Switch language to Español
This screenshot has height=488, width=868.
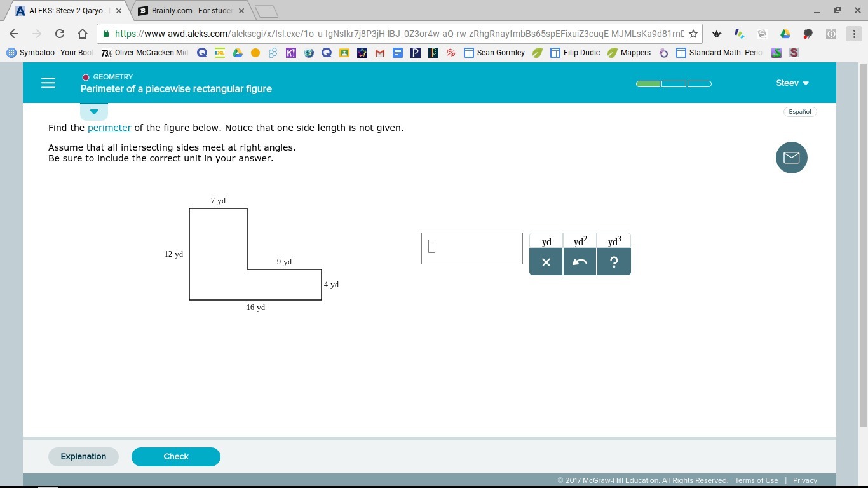pyautogui.click(x=800, y=112)
